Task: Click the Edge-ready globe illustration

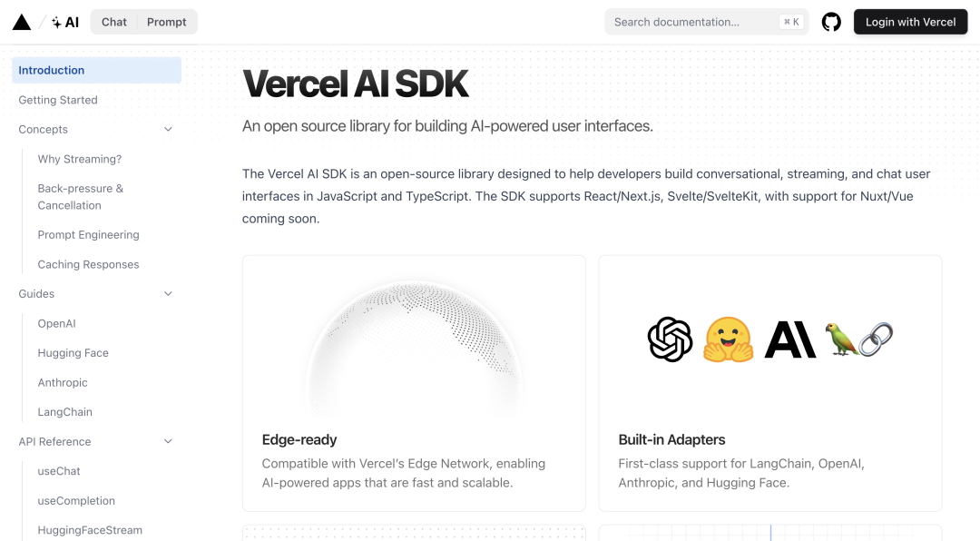Action: [x=414, y=349]
